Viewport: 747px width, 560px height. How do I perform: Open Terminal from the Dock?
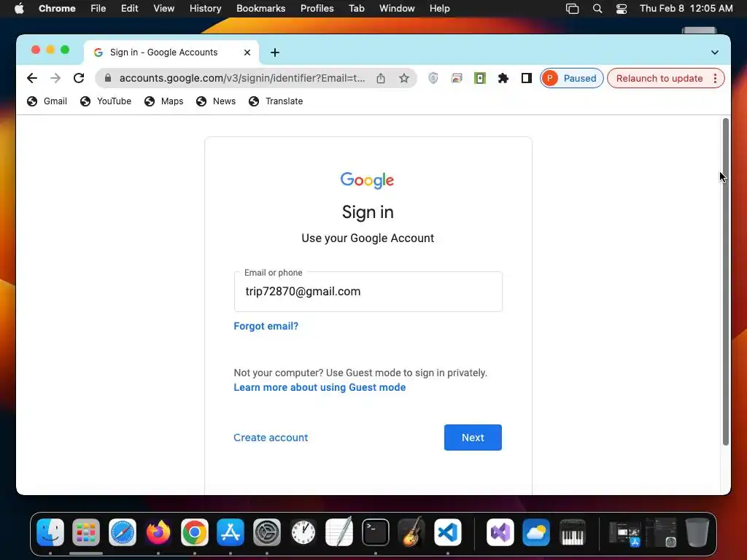[376, 532]
